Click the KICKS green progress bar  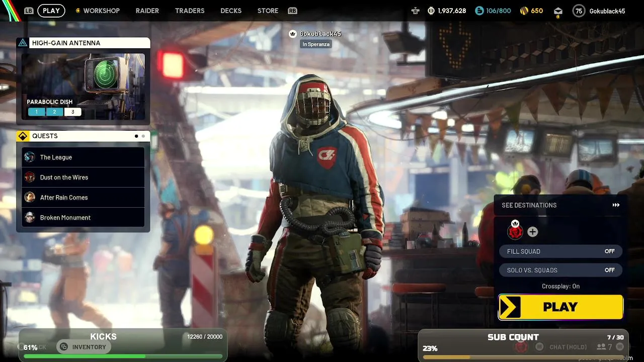click(123, 356)
